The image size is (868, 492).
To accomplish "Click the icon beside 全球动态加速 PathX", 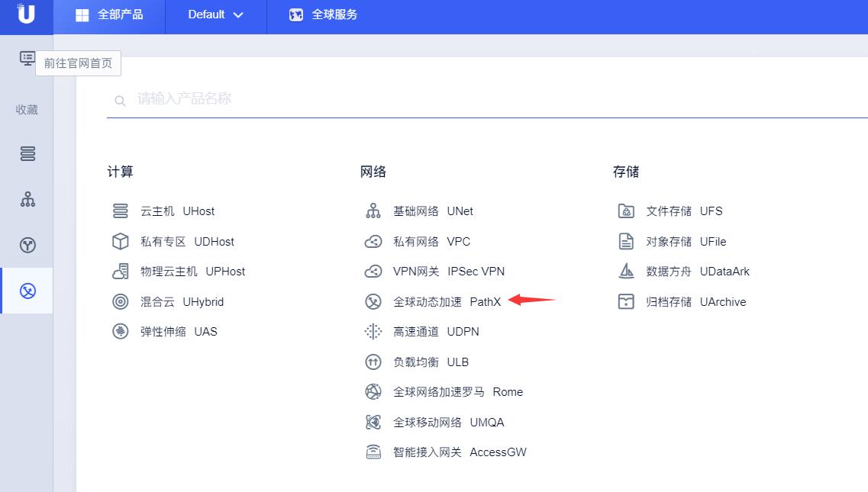I will pos(373,301).
